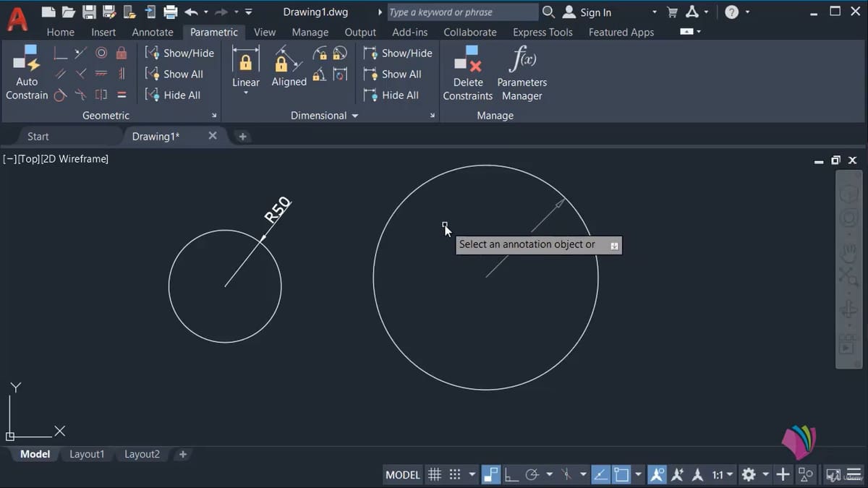Open the Collaborate ribbon tab

point(470,32)
